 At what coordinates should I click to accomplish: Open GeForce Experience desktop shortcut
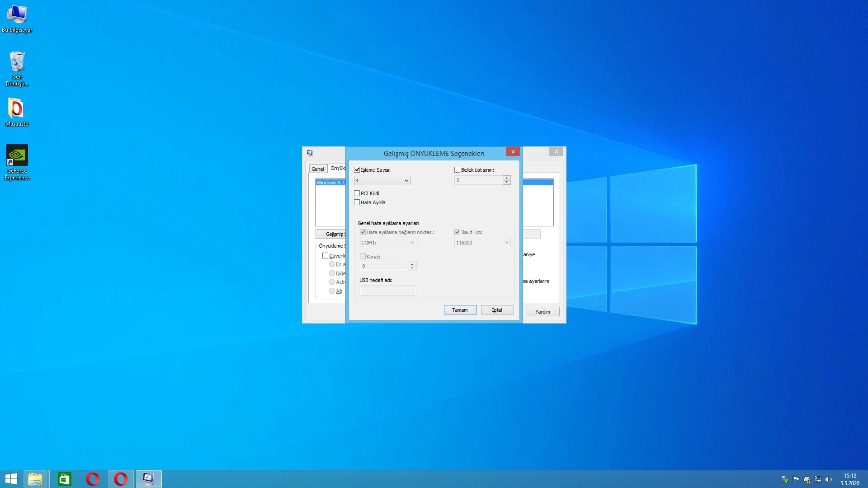click(x=17, y=156)
